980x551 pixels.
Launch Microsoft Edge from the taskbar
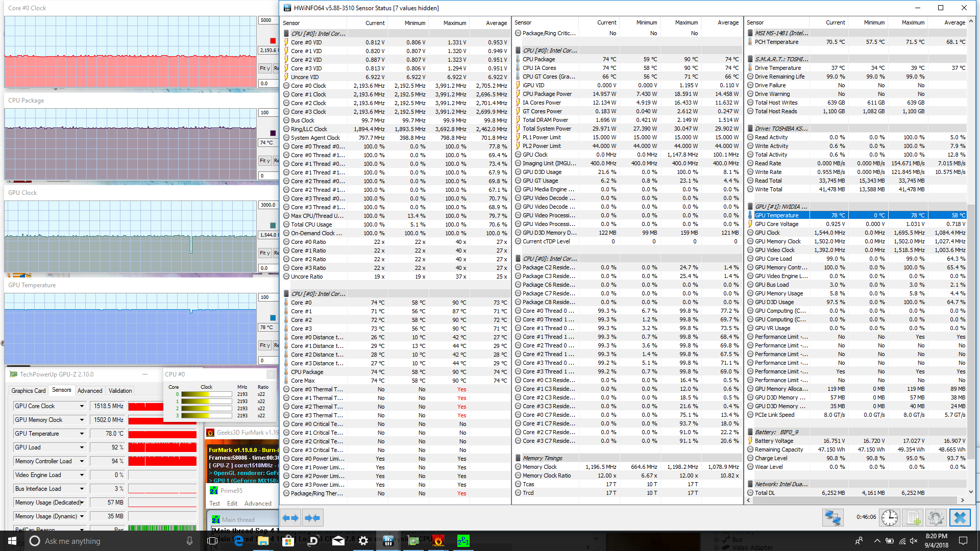tap(238, 541)
